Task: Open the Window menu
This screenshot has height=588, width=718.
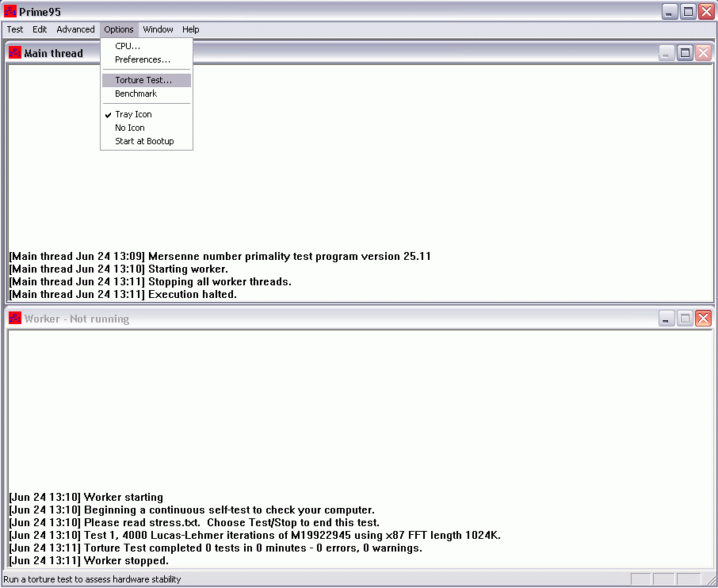Action: pos(158,29)
